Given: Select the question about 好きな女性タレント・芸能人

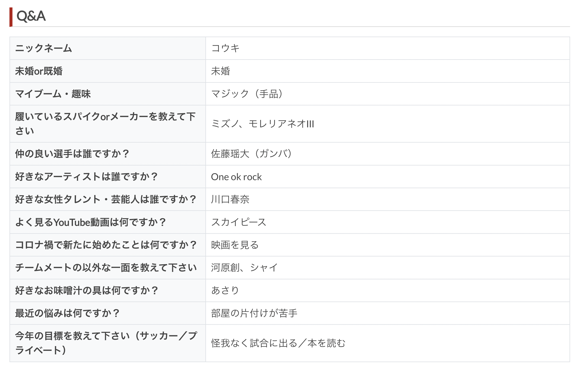Looking at the screenshot, I should [108, 199].
